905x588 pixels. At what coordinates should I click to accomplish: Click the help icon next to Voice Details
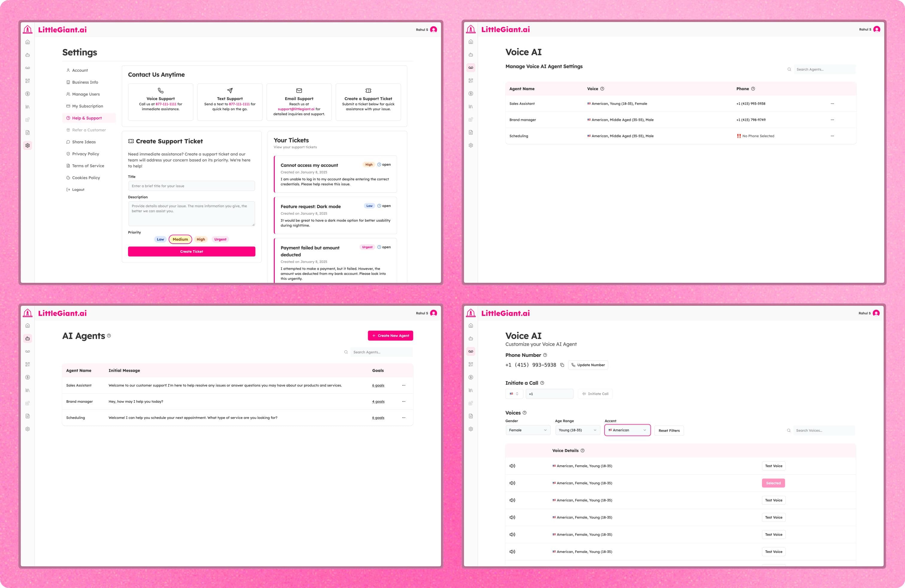pyautogui.click(x=583, y=451)
